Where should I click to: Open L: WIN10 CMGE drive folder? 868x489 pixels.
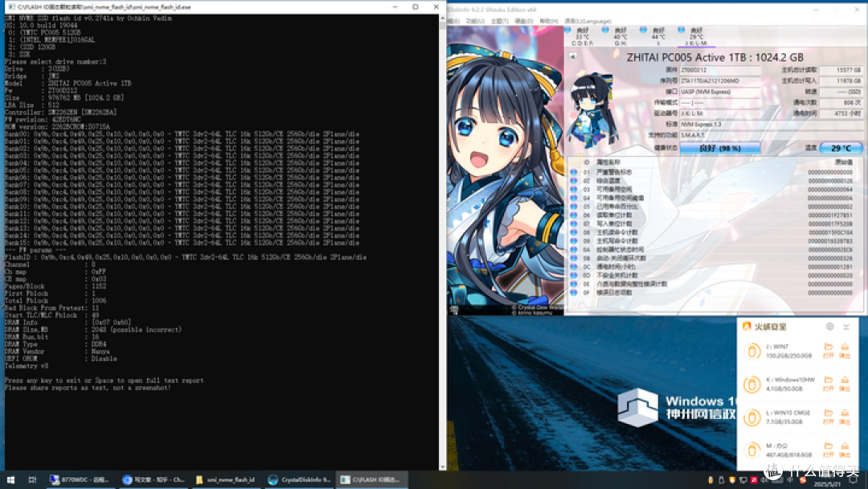[828, 413]
